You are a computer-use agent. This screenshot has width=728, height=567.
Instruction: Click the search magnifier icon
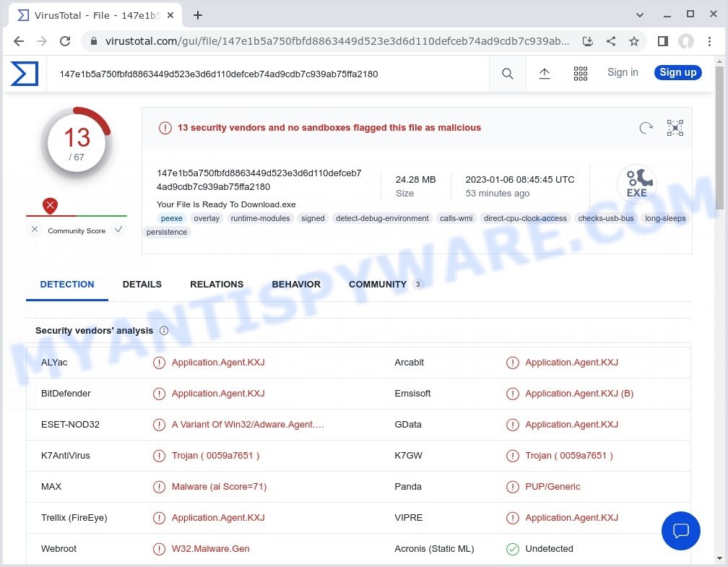click(508, 74)
